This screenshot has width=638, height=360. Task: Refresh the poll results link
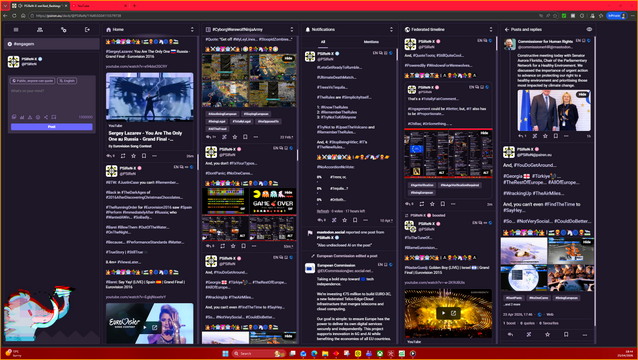[323, 211]
